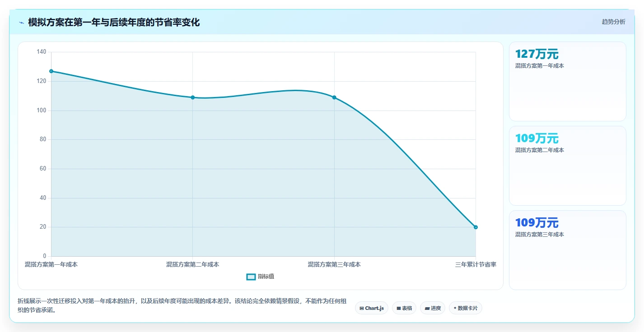The width and height of the screenshot is (644, 332).
Task: Click the y-axis value 120
Action: point(42,81)
